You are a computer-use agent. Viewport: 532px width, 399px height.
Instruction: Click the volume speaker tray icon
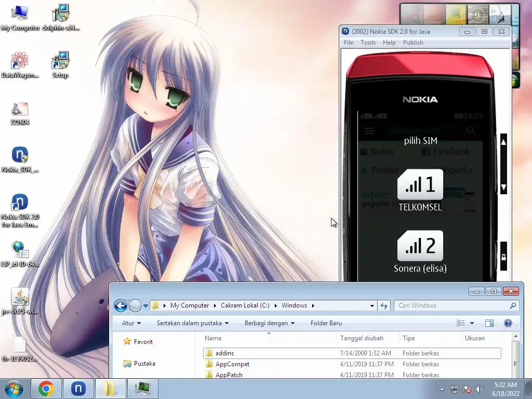coord(480,389)
